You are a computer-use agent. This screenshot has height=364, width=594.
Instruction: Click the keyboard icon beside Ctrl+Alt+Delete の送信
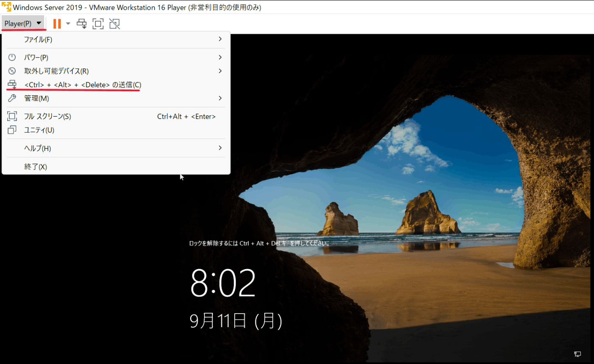12,85
